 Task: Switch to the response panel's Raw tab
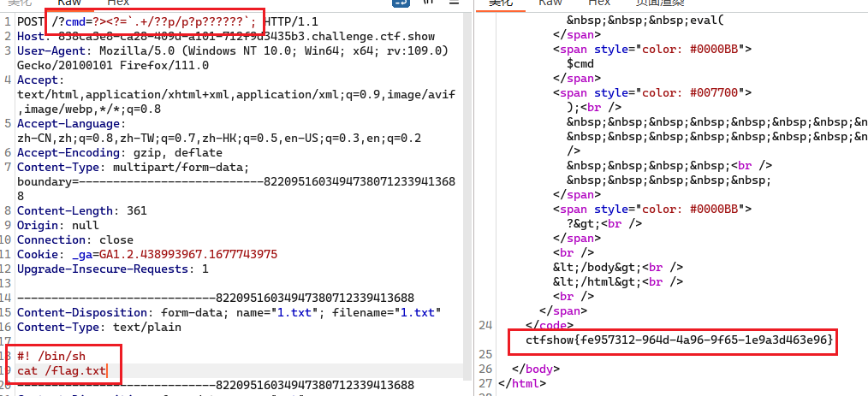[x=550, y=3]
